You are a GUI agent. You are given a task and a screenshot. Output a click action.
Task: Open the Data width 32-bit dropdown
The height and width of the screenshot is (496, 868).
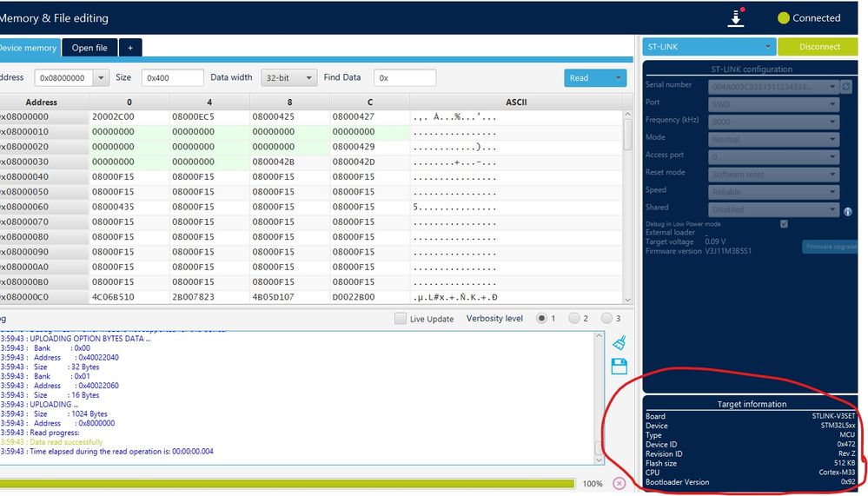pyautogui.click(x=288, y=78)
